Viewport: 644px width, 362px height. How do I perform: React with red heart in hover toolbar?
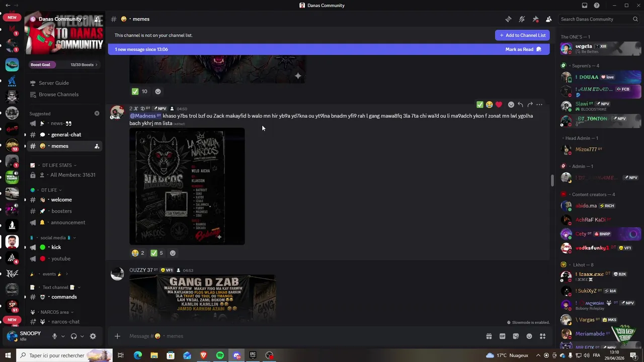click(499, 105)
